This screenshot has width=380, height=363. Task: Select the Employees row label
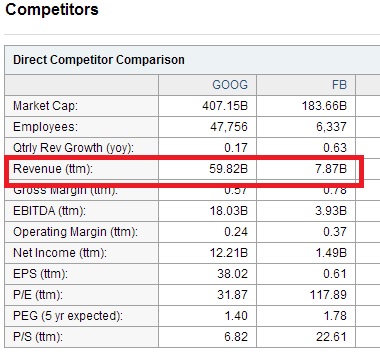[x=45, y=127]
